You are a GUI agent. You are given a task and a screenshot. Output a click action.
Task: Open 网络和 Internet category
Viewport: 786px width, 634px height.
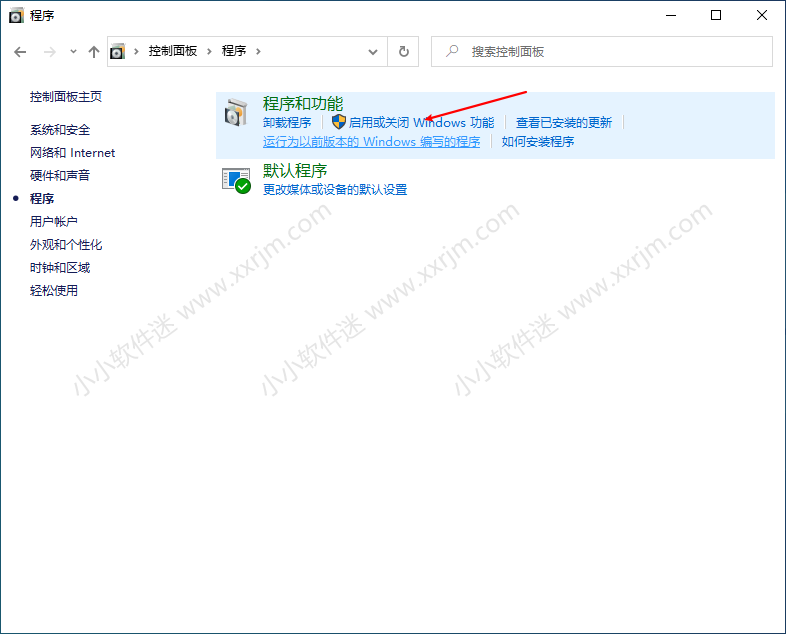click(x=72, y=153)
